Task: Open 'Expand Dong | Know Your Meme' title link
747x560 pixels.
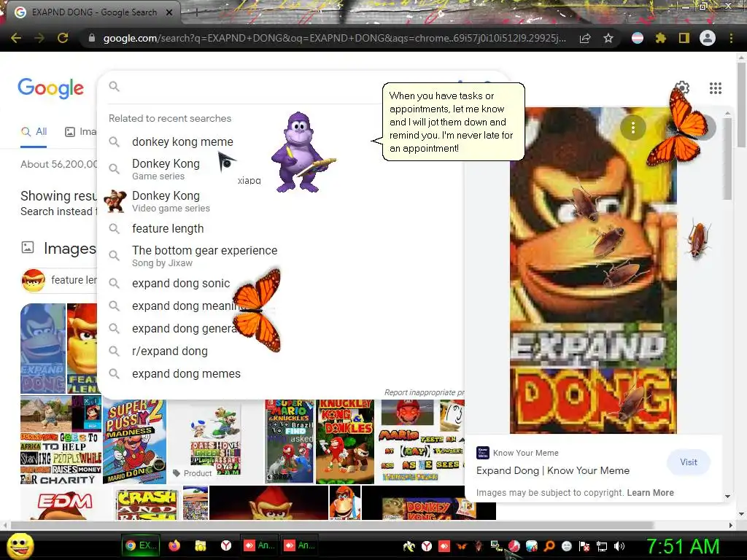Action: pyautogui.click(x=553, y=470)
